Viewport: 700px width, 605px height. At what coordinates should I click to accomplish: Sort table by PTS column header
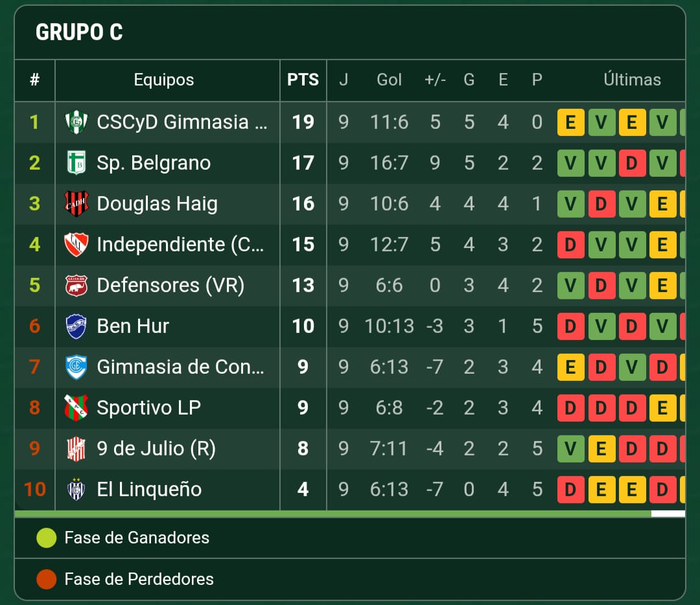(303, 80)
